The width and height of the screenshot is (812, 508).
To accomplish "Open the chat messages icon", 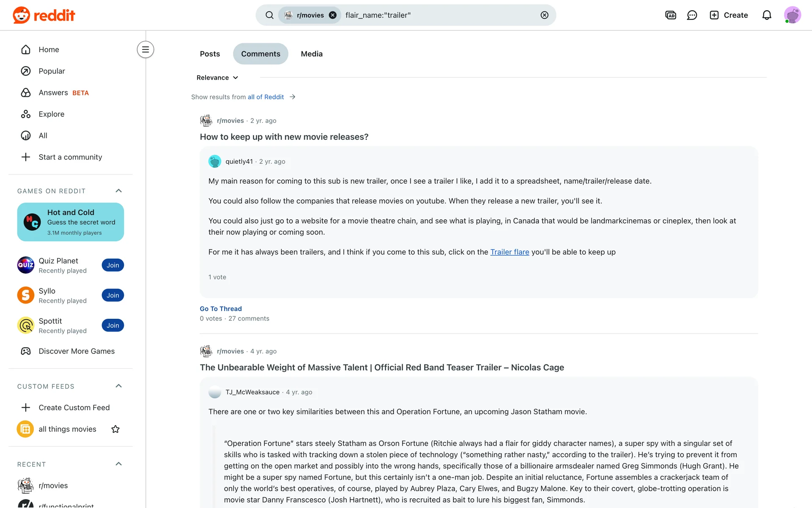I will (x=692, y=15).
